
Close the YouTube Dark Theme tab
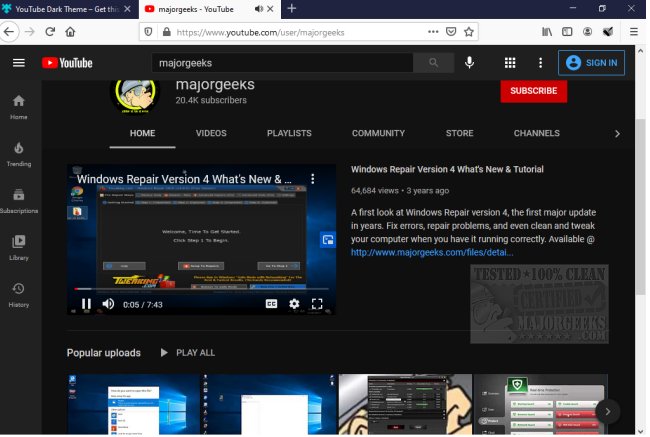[x=128, y=9]
